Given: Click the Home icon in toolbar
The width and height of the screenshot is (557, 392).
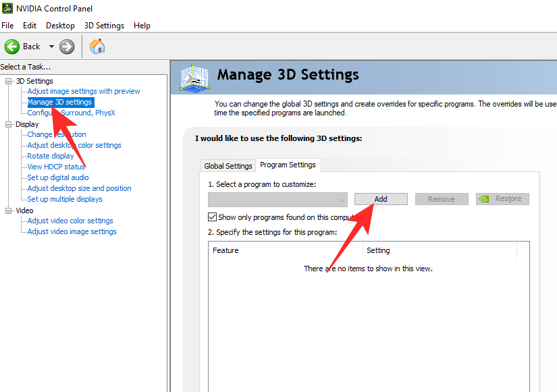Looking at the screenshot, I should (97, 47).
